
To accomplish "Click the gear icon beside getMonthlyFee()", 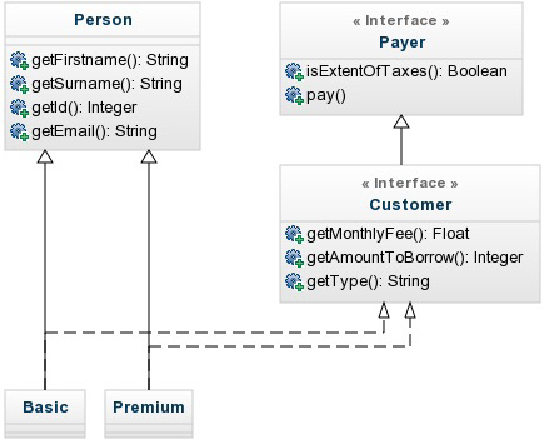I will coord(294,234).
